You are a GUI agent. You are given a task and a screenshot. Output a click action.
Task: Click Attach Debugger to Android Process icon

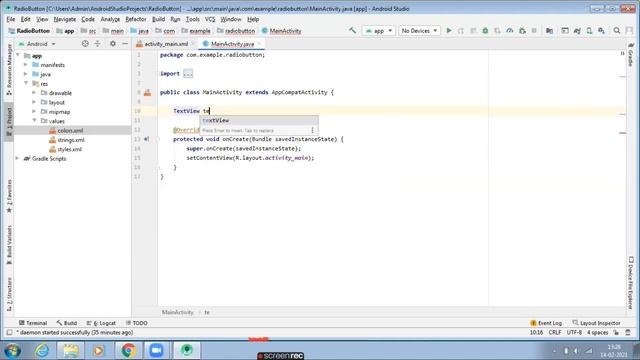pos(522,31)
